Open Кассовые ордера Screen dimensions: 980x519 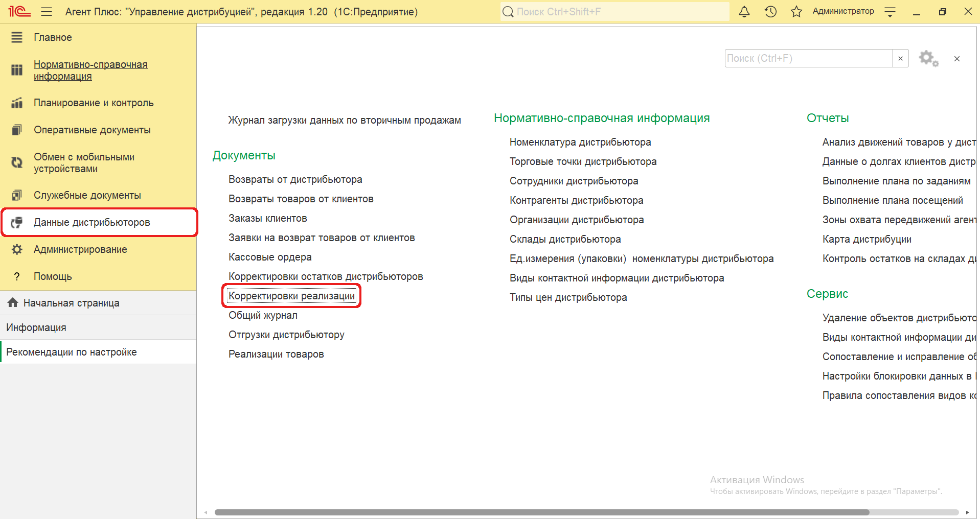click(x=270, y=257)
